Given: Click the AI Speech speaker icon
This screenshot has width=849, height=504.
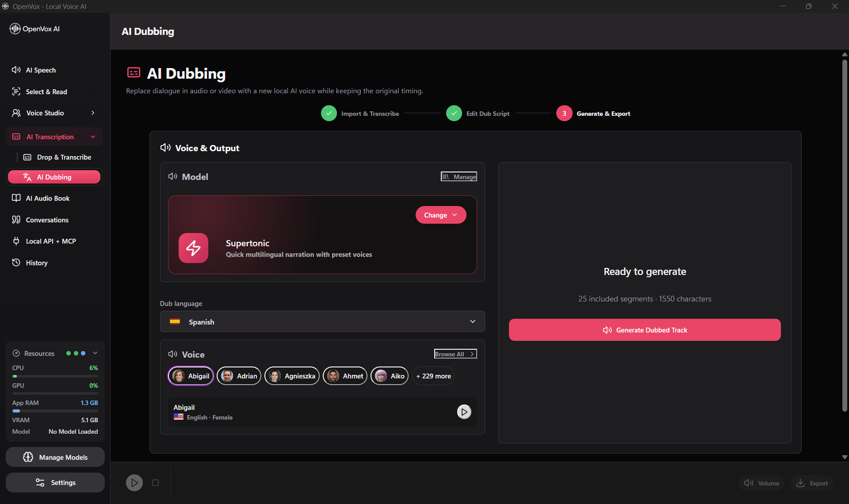Looking at the screenshot, I should [16, 70].
